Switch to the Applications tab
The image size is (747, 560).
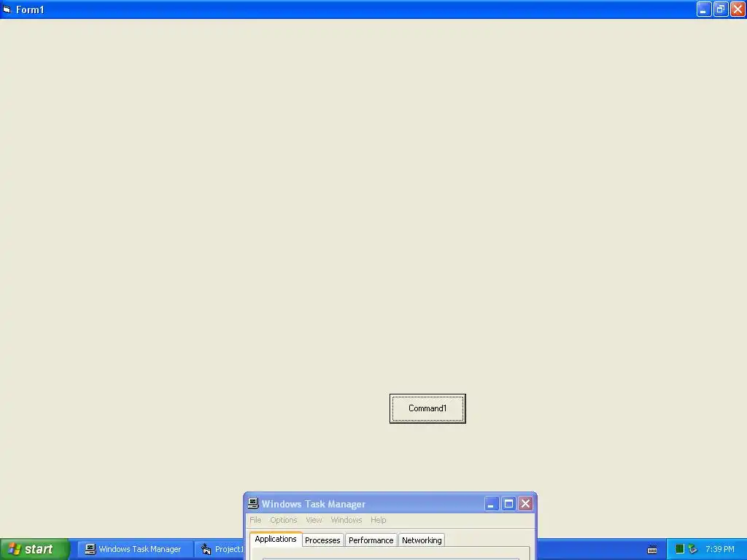coord(275,539)
